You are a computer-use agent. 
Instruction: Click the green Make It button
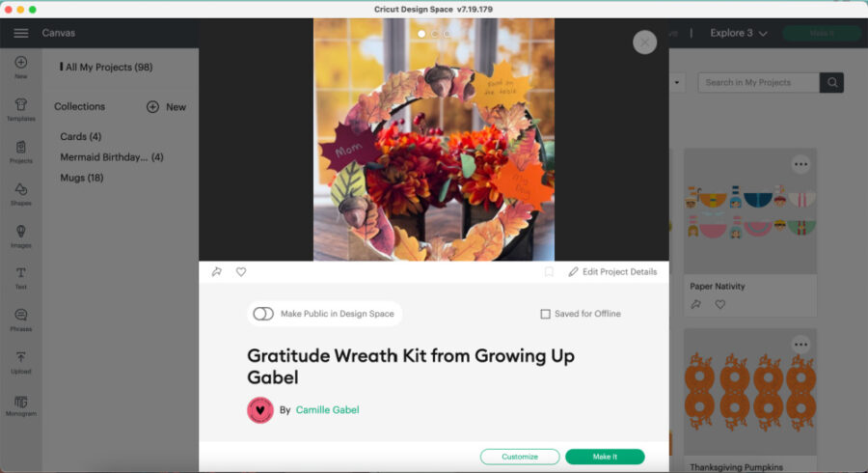605,457
